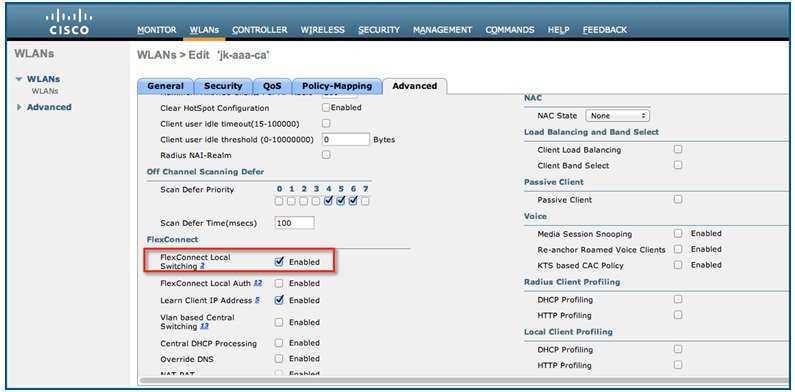The width and height of the screenshot is (795, 392).
Task: Switch to the QoS tab
Action: (x=272, y=86)
